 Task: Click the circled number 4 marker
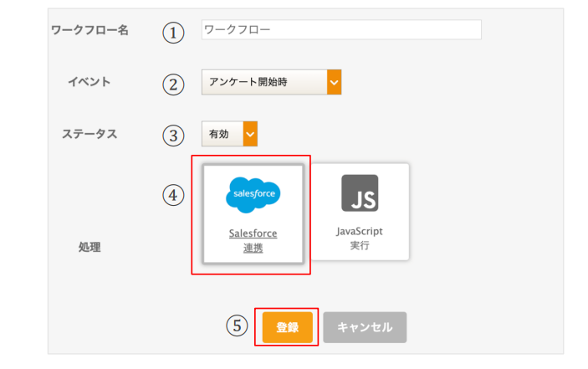(x=173, y=195)
